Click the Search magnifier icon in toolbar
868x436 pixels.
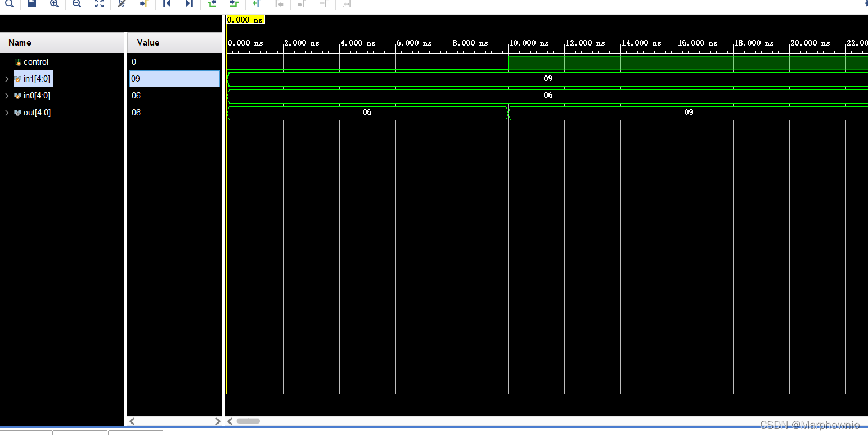[x=8, y=3]
